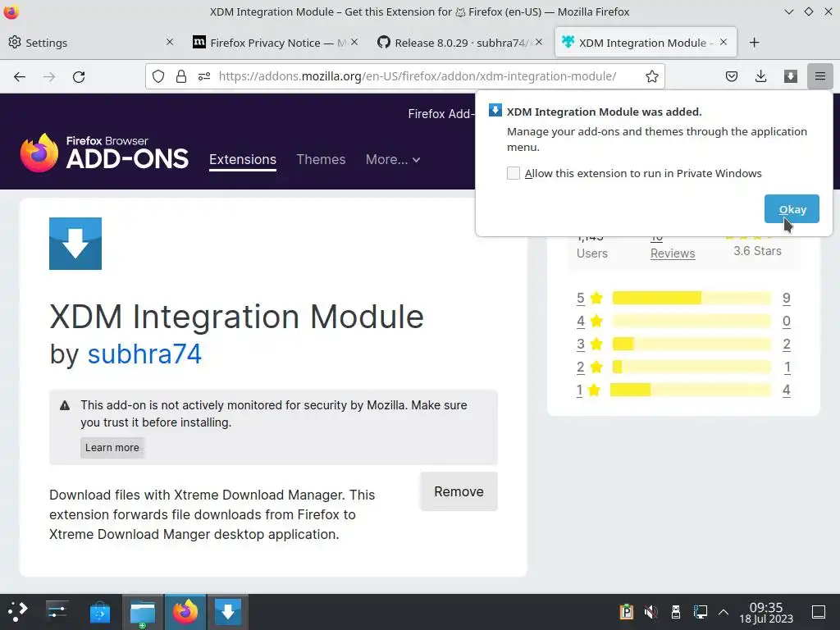Click XDM extension toolbar icon
Viewport: 840px width, 630px height.
pyautogui.click(x=790, y=76)
